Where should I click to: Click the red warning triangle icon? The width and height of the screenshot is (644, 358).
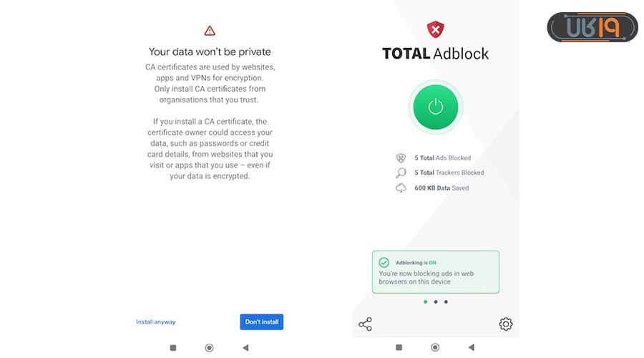pos(210,30)
